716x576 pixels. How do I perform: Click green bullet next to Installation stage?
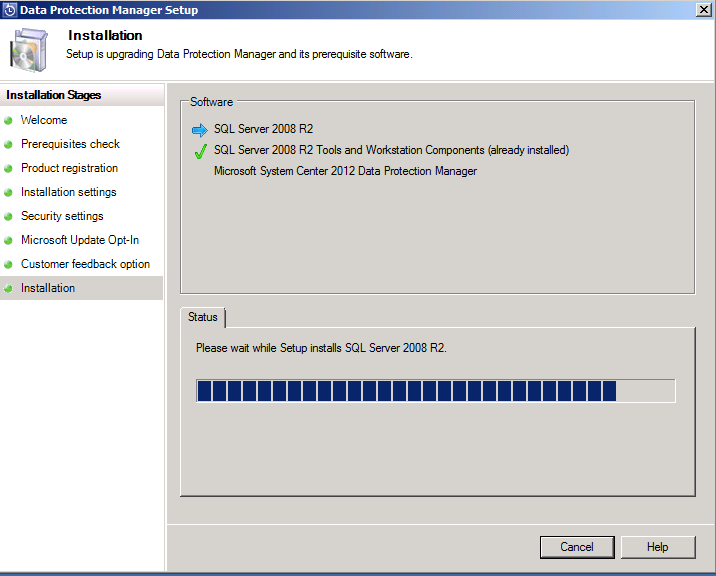(8, 289)
